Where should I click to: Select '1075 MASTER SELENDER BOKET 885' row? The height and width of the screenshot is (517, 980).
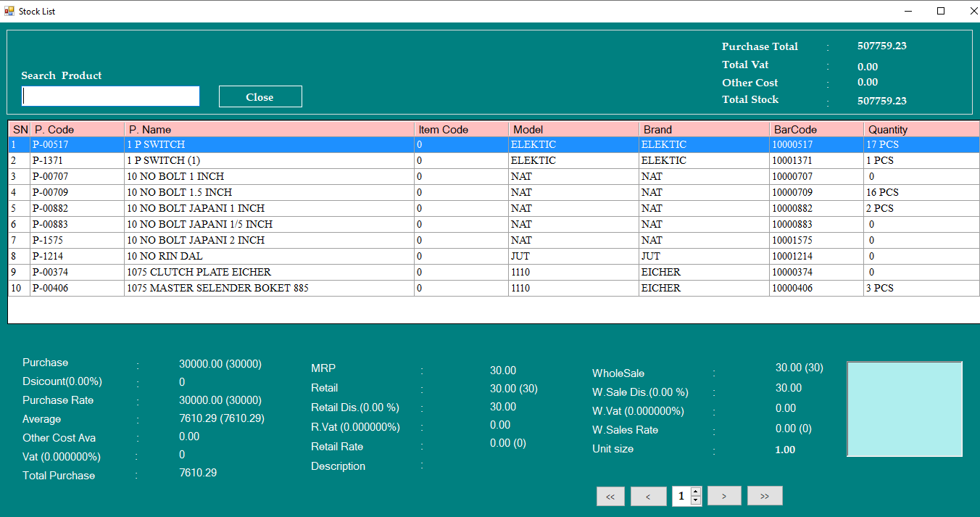point(494,288)
